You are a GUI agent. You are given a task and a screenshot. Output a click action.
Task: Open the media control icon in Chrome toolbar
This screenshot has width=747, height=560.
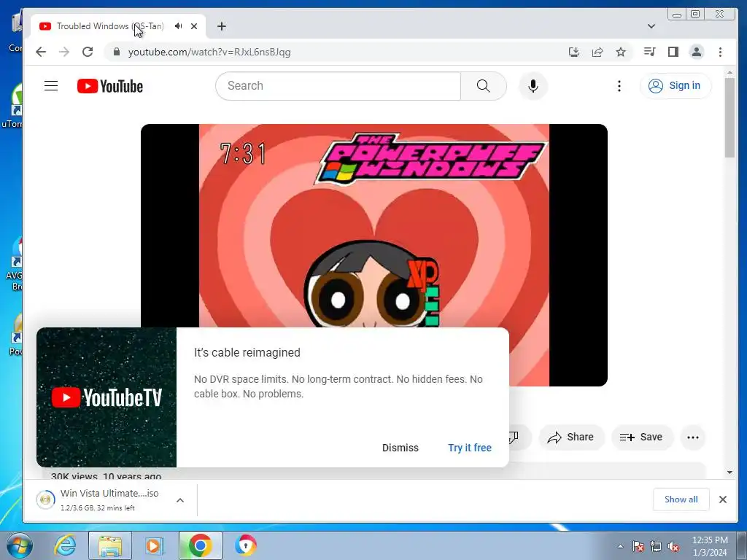650,52
